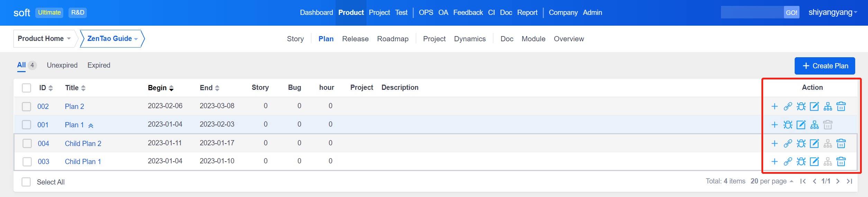Enable the Select All checkbox
Screen dimensions: 868x197
point(26,182)
